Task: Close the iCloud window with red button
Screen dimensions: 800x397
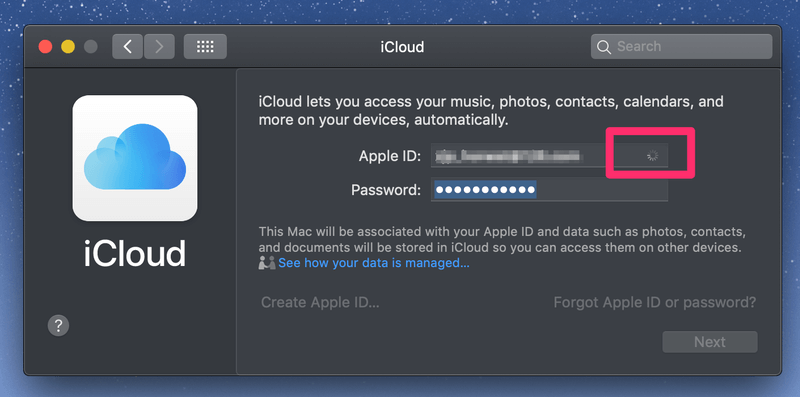Action: (x=46, y=47)
